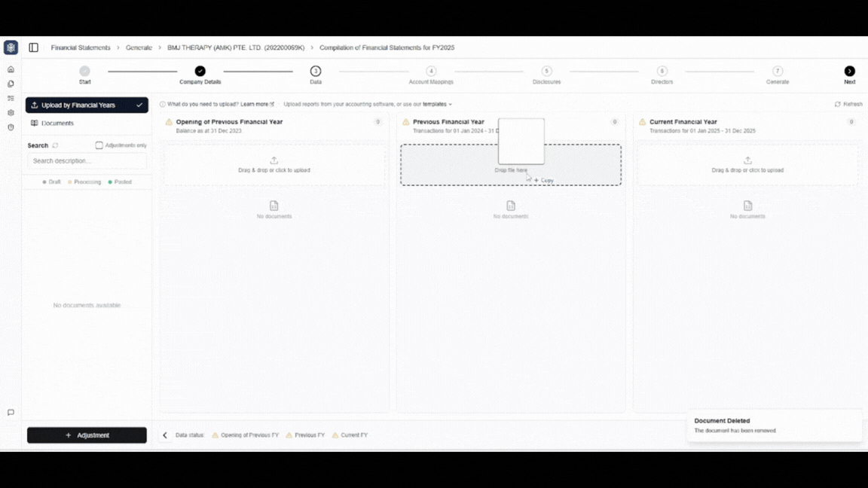Click the home icon in left sidebar
868x488 pixels.
[11, 69]
